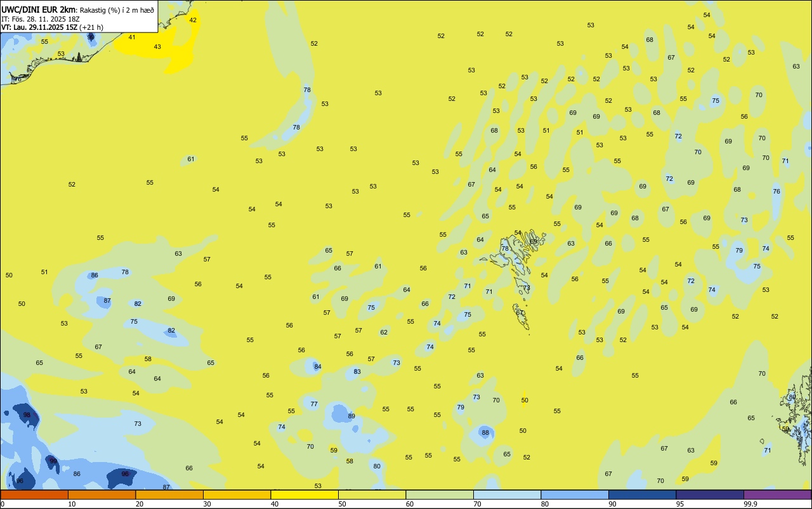812x509 pixels.
Task: Pick the 50–60 yellow-green legend band
Action: [x=372, y=494]
